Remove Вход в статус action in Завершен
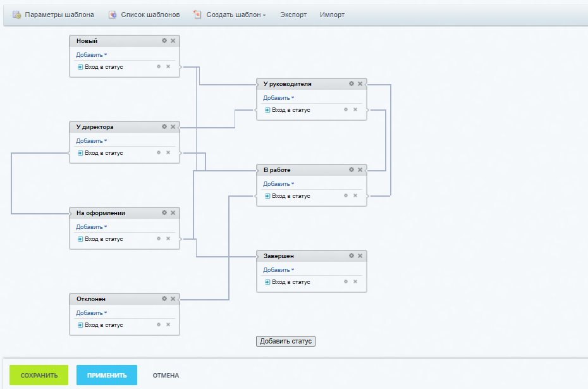The image size is (588, 389). coord(355,281)
